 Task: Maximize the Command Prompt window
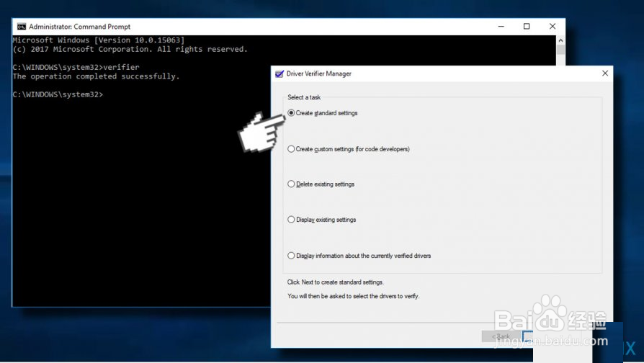pyautogui.click(x=527, y=26)
